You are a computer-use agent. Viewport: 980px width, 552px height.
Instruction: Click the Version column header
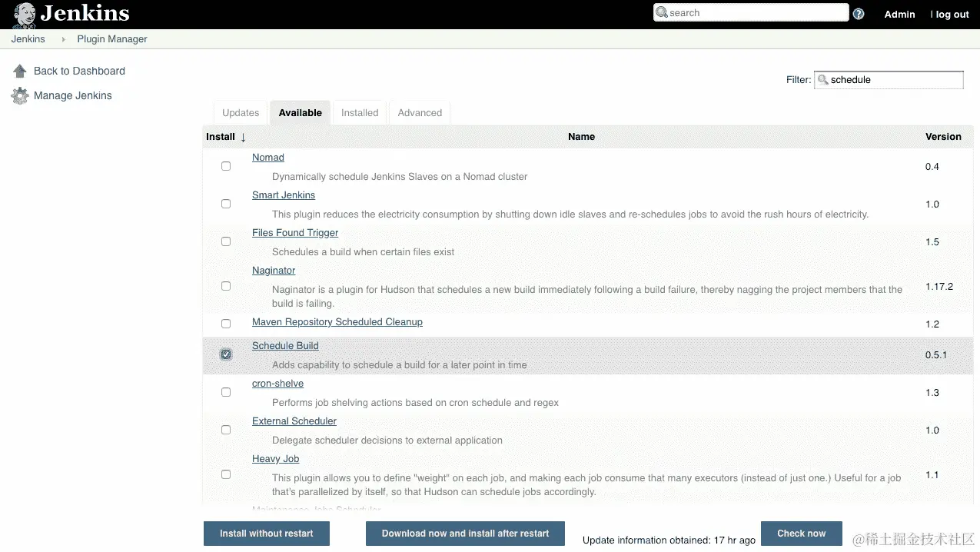pos(943,137)
